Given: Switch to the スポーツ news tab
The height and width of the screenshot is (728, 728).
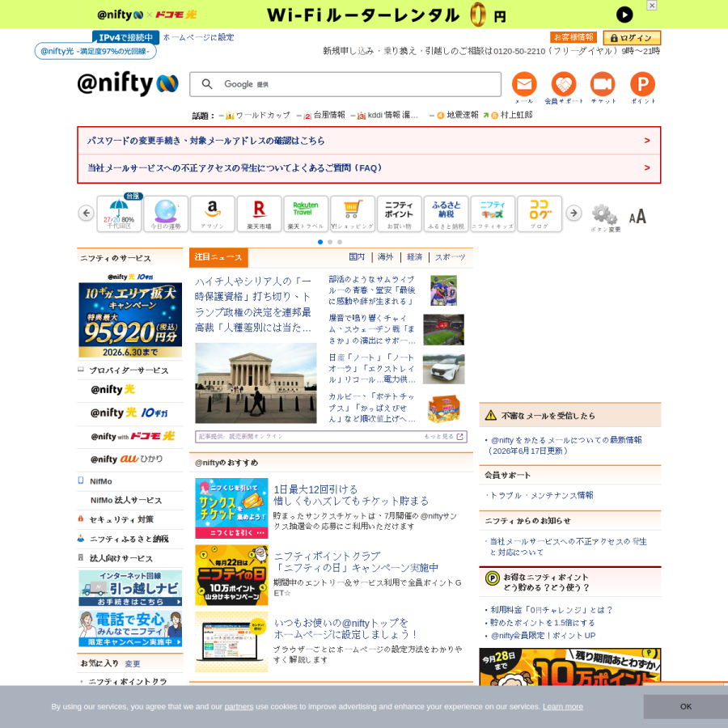Looking at the screenshot, I should click(x=450, y=257).
